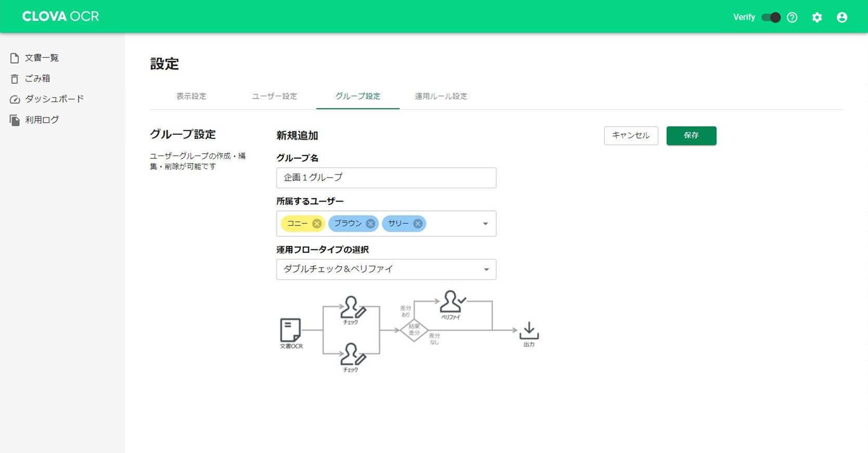Click the 文書一覧 document icon in sidebar
The image size is (868, 453).
(x=15, y=58)
